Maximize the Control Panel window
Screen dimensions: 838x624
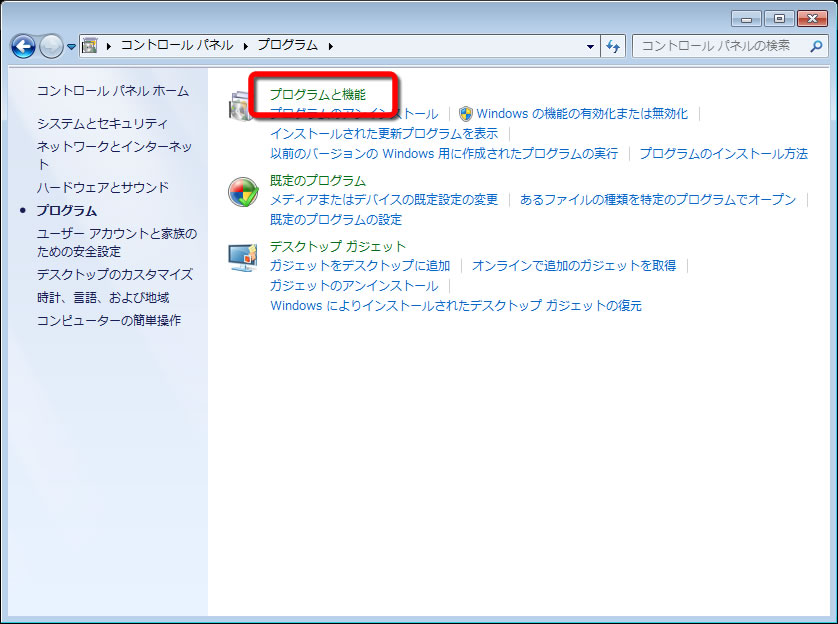point(779,19)
